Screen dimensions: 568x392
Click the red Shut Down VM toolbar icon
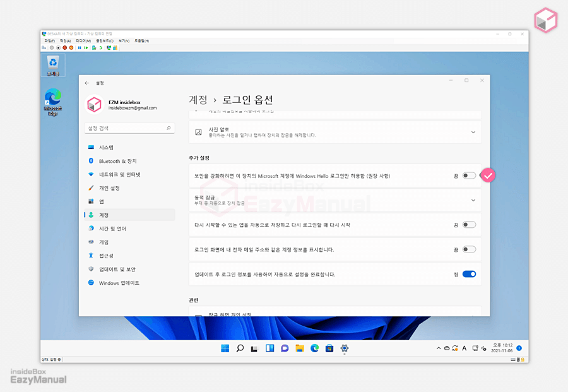pyautogui.click(x=64, y=47)
